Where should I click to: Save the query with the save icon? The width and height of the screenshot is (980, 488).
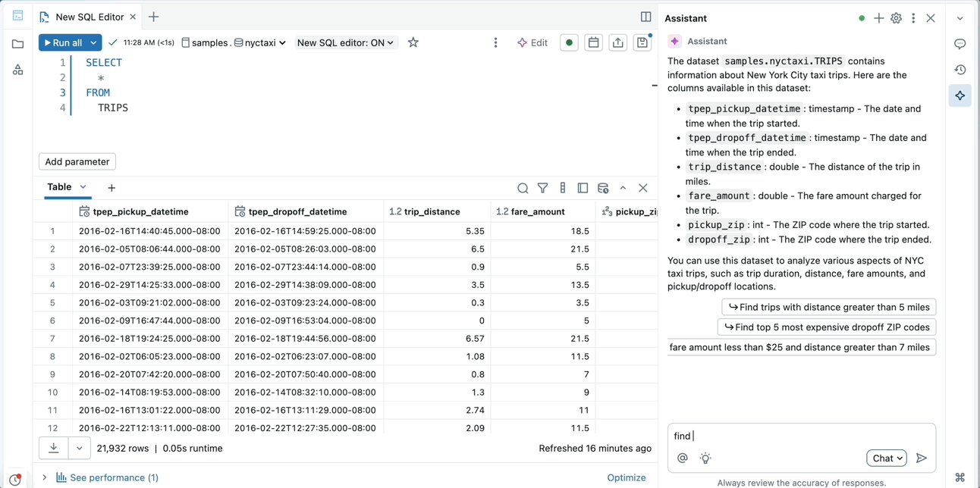(x=642, y=43)
